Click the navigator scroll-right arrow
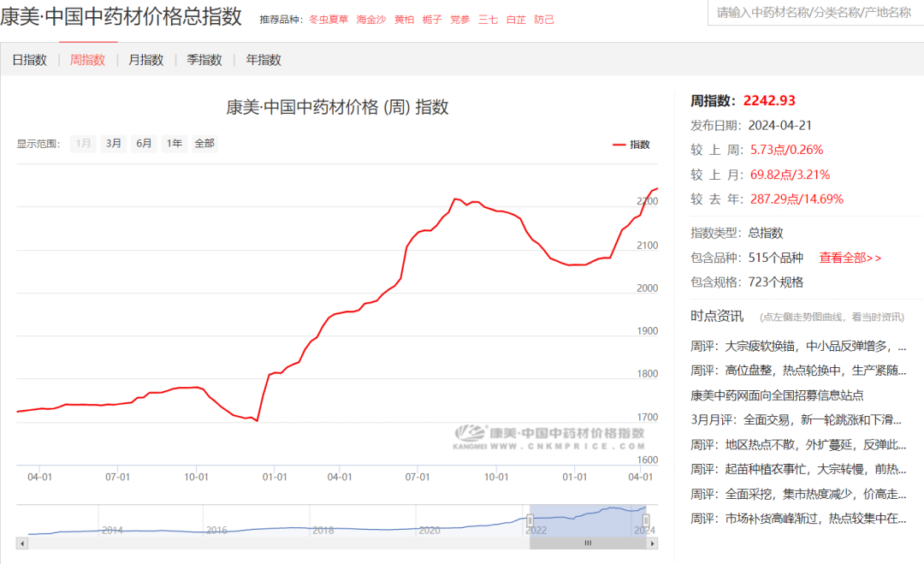The image size is (924, 564). click(652, 543)
